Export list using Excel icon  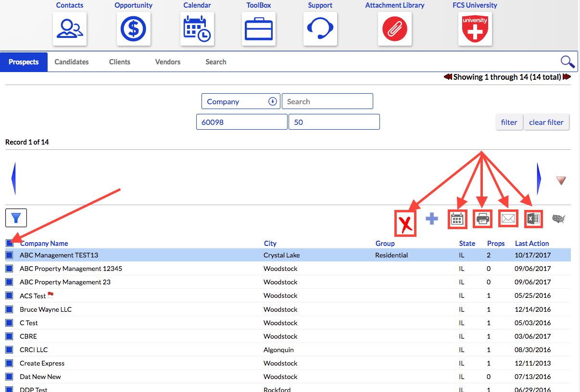point(533,219)
